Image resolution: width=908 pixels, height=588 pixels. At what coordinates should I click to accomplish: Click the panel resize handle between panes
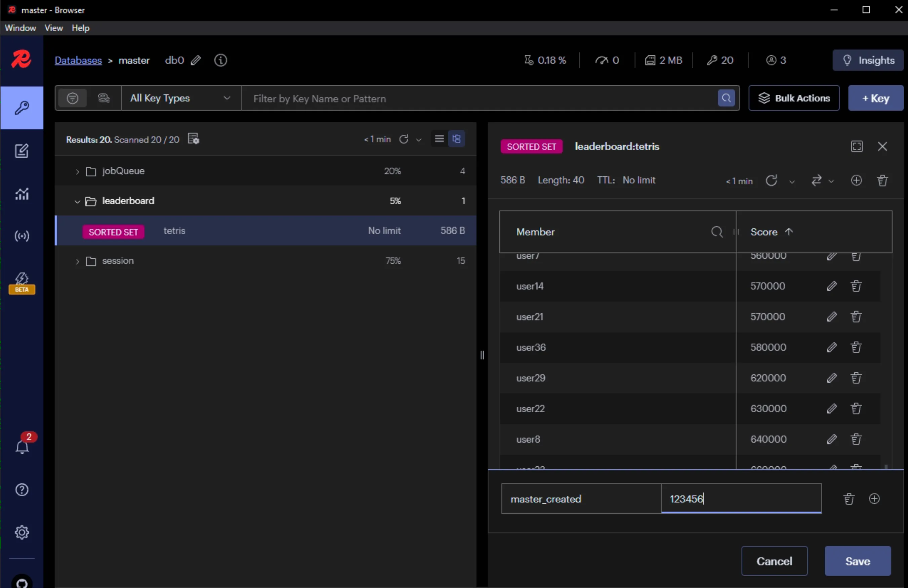click(x=482, y=355)
